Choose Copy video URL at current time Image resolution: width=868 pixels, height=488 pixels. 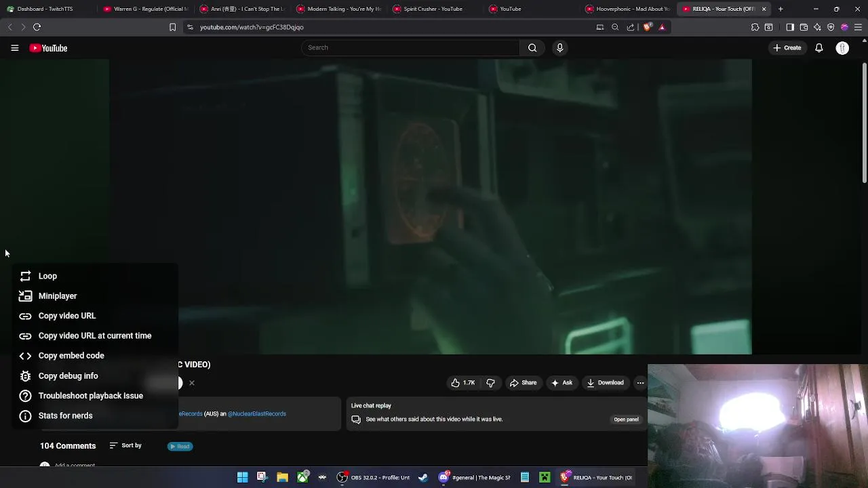(95, 335)
